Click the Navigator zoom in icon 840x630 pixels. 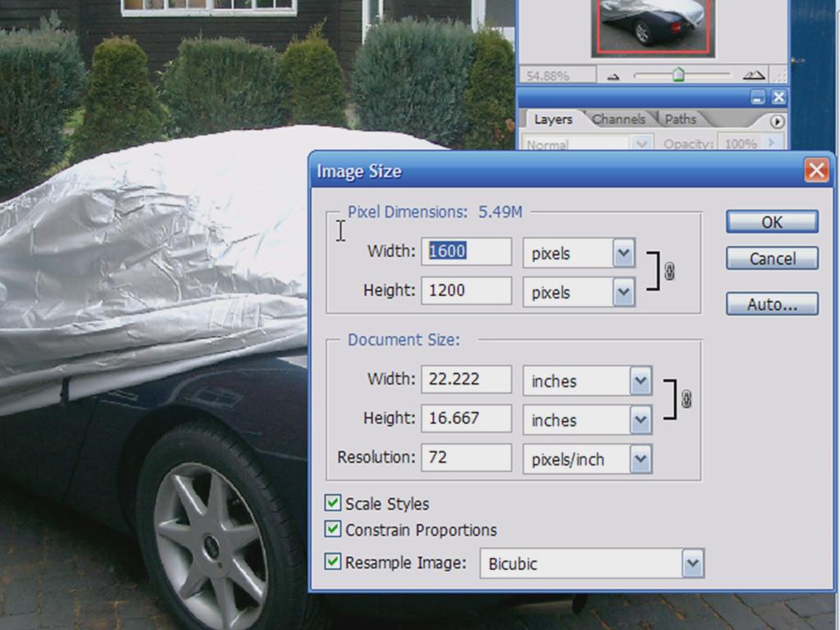(x=753, y=75)
